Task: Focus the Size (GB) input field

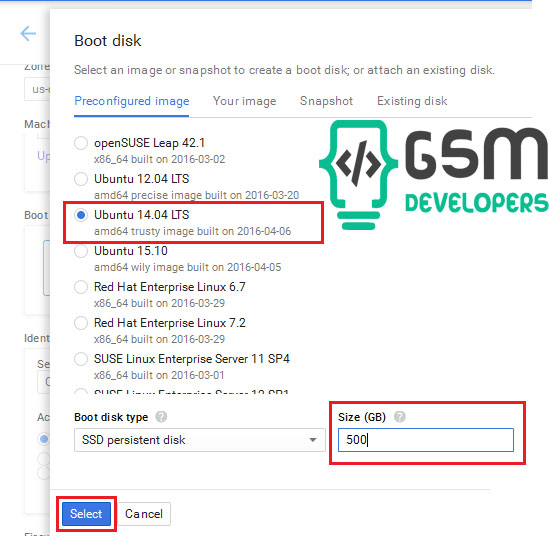Action: [x=426, y=440]
